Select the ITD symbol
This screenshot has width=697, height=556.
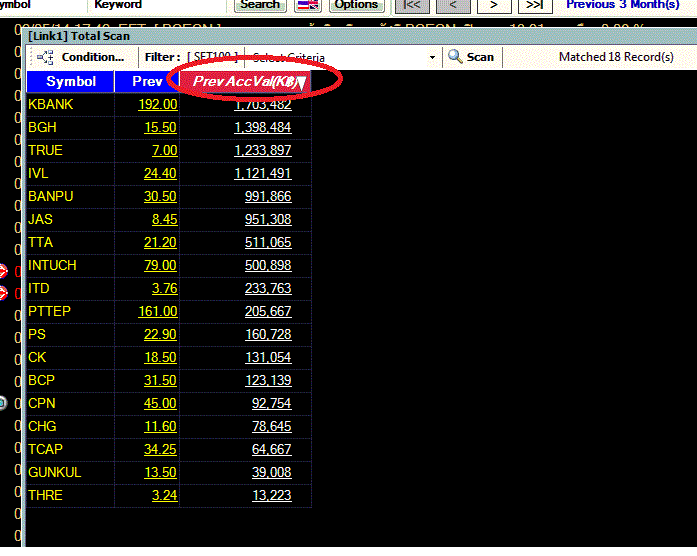(39, 288)
